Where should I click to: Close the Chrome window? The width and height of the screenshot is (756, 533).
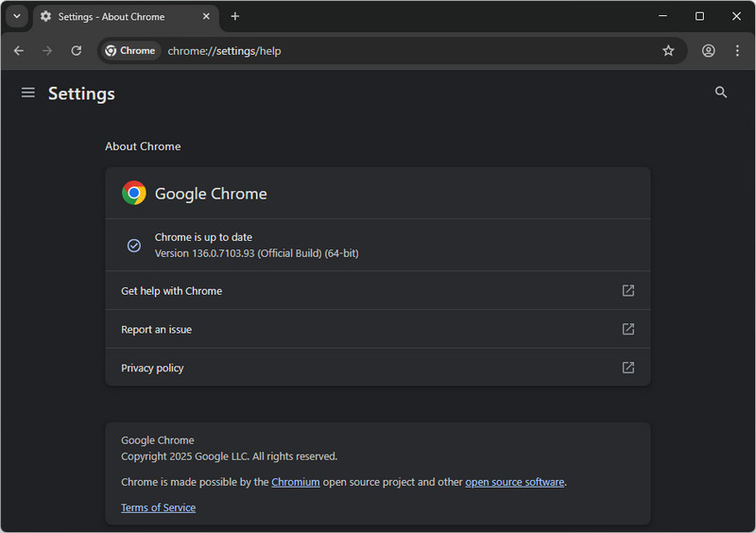point(736,16)
